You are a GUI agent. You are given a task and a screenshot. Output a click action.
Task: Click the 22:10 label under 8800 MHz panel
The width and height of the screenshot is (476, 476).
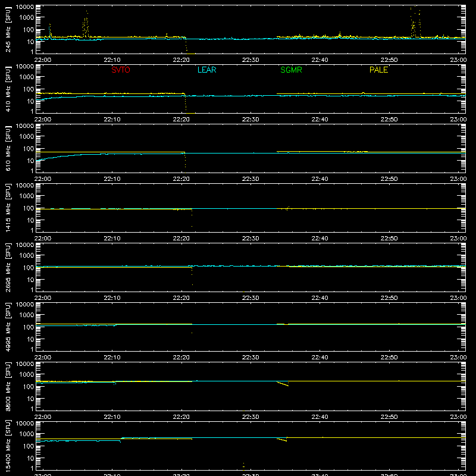112,417
